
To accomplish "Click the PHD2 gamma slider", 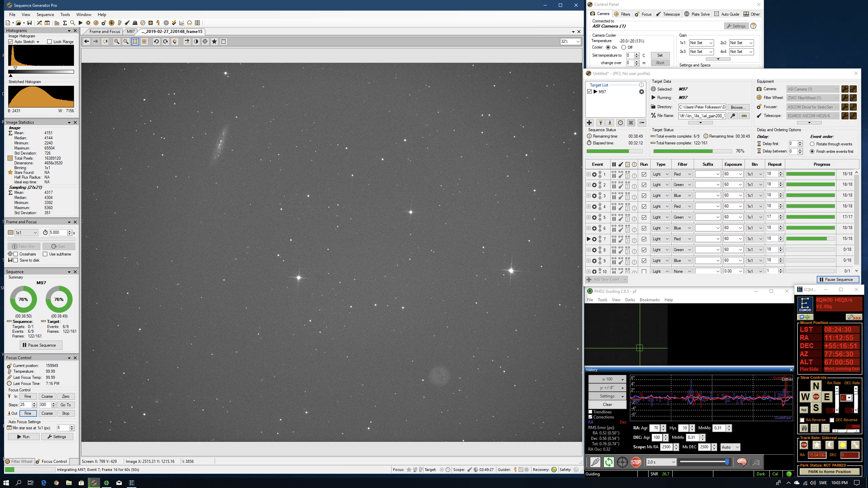I will (x=727, y=462).
